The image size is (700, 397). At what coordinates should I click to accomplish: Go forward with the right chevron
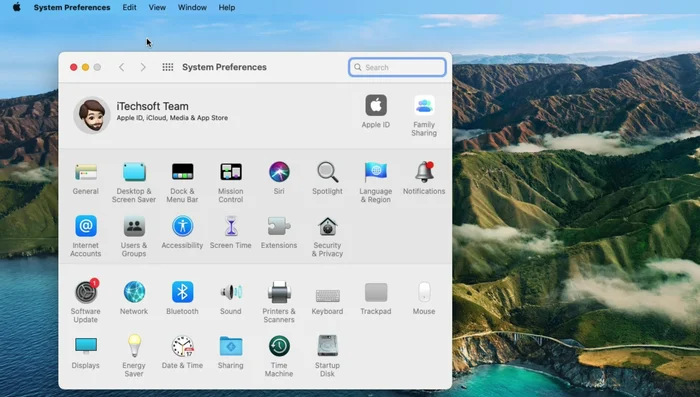click(x=143, y=67)
